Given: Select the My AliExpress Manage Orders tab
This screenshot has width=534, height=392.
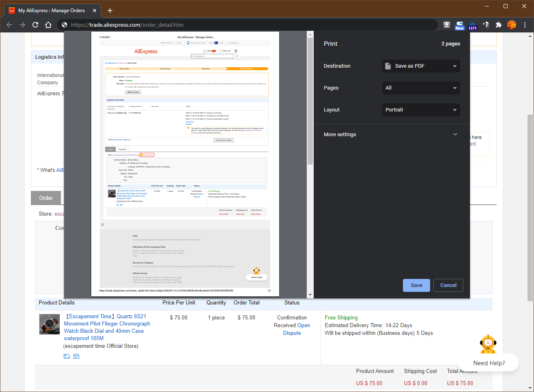Looking at the screenshot, I should (52, 11).
